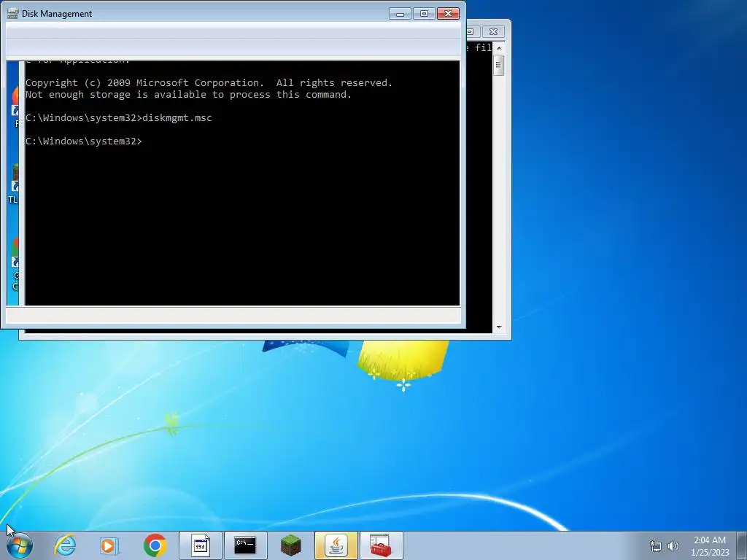Open the Windows Start menu orb
This screenshot has width=747, height=560.
point(20,545)
